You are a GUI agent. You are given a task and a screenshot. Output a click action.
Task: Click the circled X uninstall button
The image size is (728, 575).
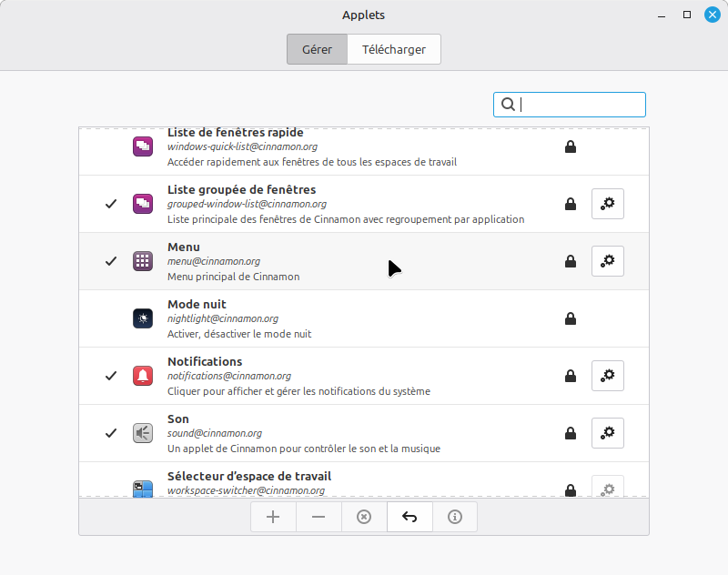pos(364,517)
